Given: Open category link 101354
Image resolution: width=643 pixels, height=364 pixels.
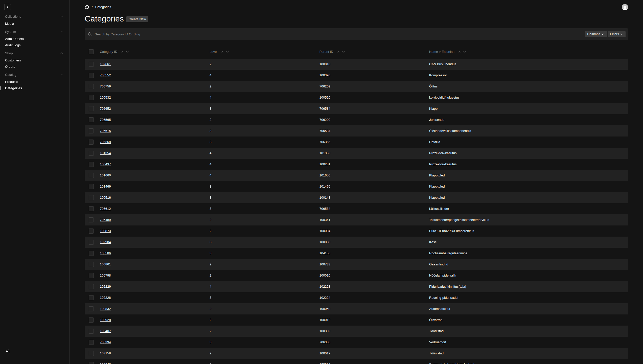Looking at the screenshot, I should [x=105, y=153].
